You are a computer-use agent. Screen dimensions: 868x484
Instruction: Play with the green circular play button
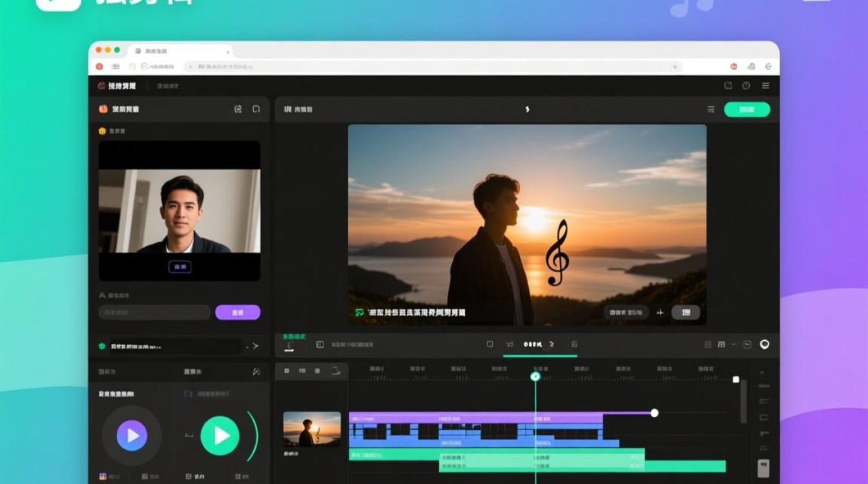pos(220,436)
